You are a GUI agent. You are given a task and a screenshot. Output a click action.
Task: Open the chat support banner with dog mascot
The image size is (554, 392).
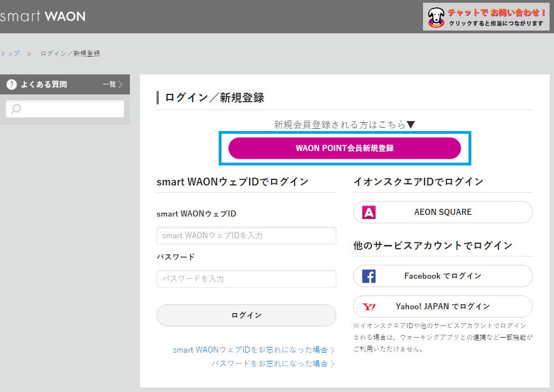click(x=486, y=17)
